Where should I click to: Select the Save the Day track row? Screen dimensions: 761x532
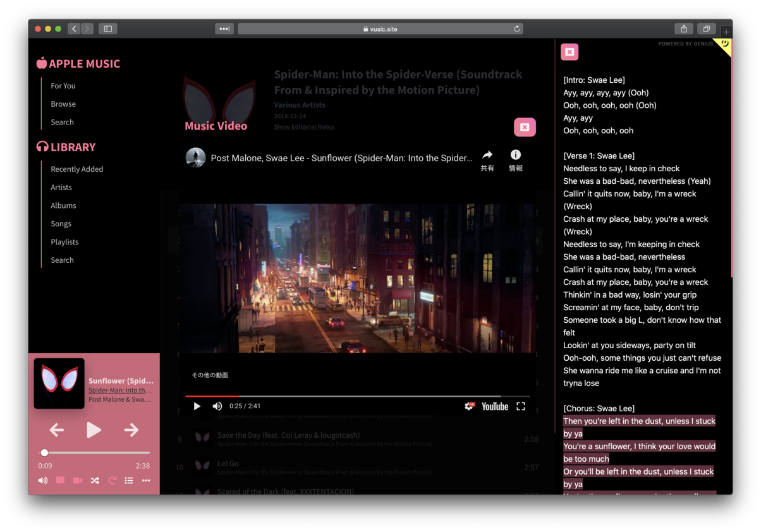pyautogui.click(x=357, y=439)
